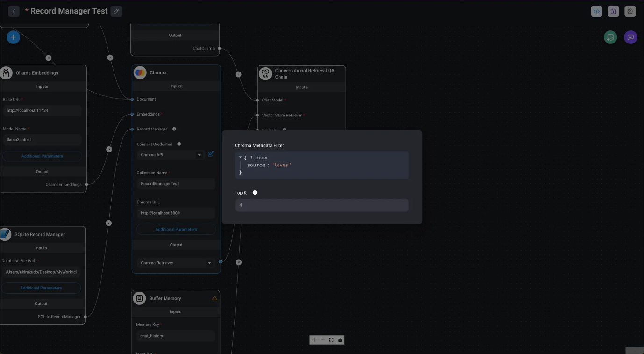Click the fit view icon

coord(331,340)
